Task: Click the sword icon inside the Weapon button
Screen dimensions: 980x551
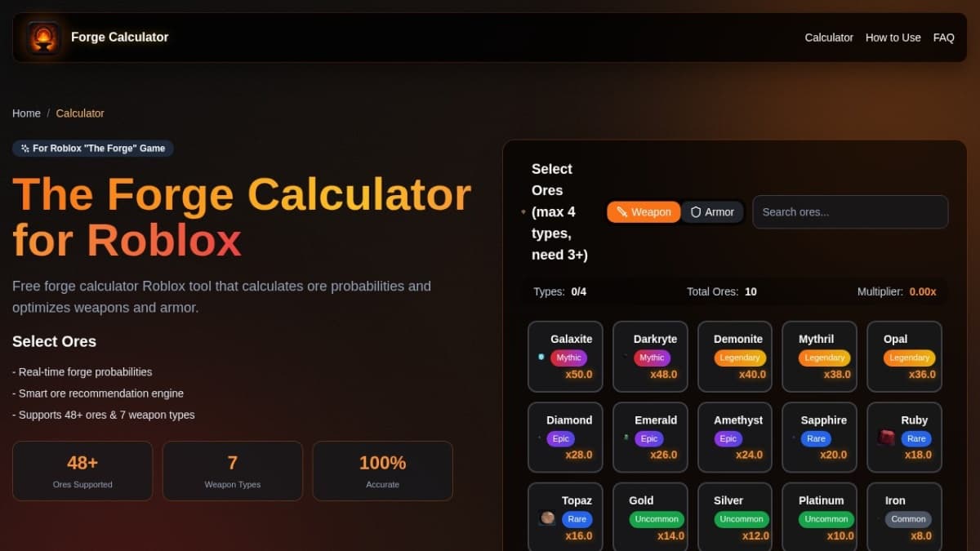Action: point(622,211)
